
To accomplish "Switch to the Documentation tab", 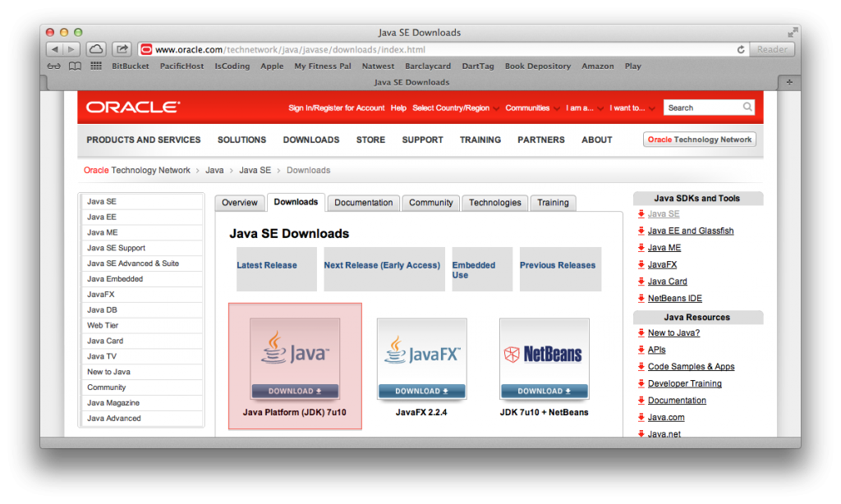I will [x=364, y=203].
